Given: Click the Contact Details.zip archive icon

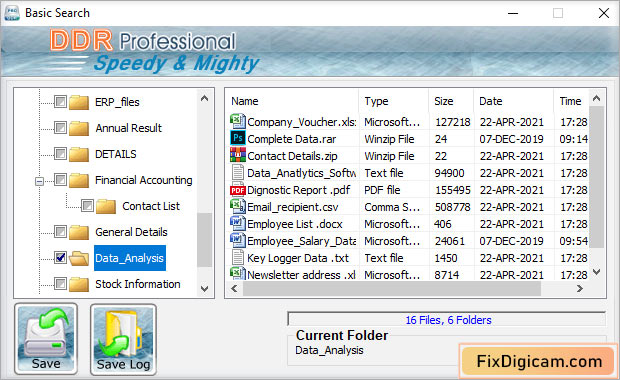Looking at the screenshot, I should click(238, 155).
